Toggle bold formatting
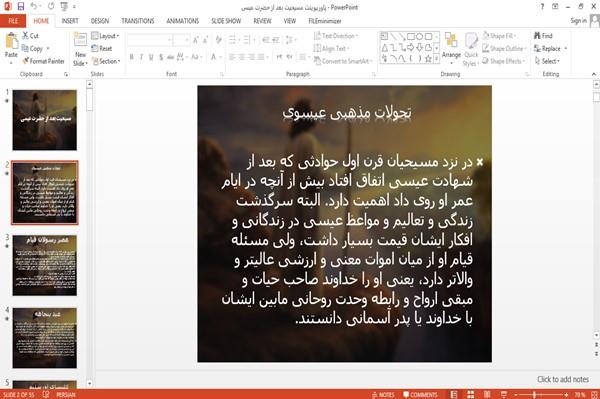Screen dimensions: 600x399 132,57
